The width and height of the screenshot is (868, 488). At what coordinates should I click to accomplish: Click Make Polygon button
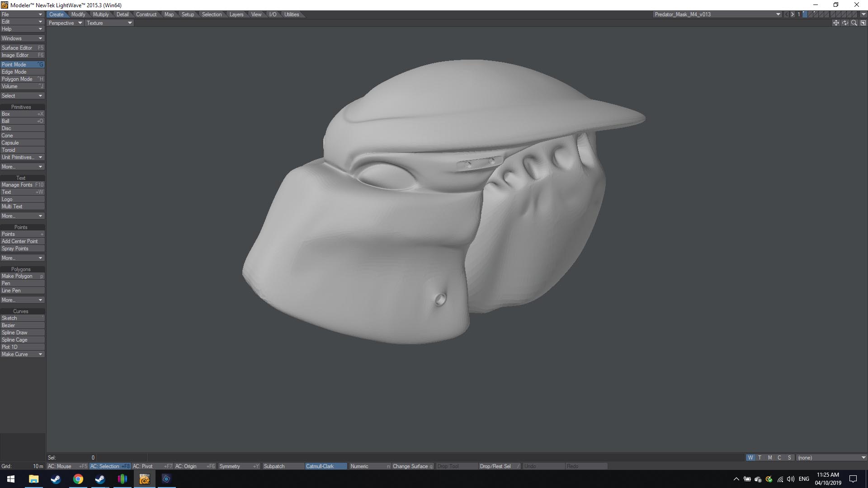point(22,276)
